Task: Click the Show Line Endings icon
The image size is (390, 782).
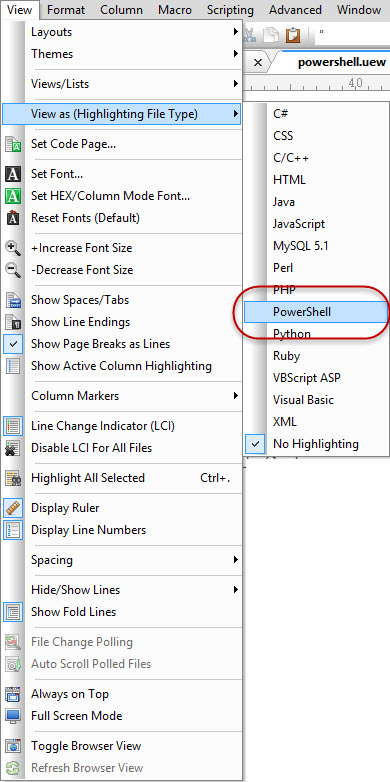Action: (12, 322)
